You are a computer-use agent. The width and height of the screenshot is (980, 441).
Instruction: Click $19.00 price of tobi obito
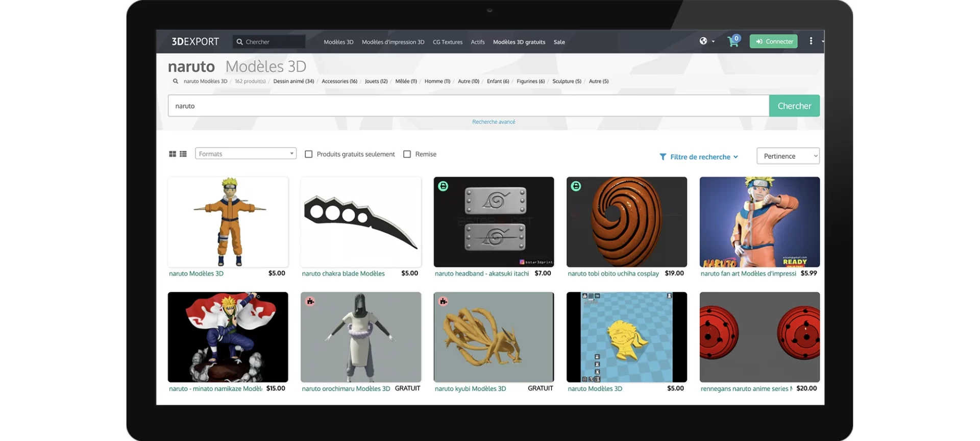pos(674,274)
